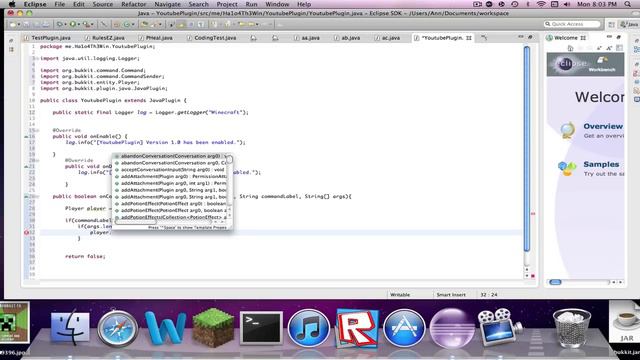Click the Writable status entry
The width and height of the screenshot is (640, 360).
(x=400, y=294)
